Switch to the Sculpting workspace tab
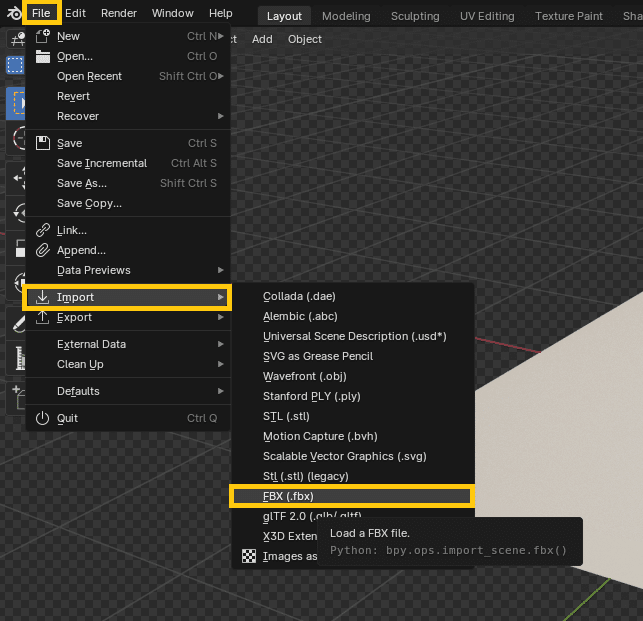 tap(415, 16)
